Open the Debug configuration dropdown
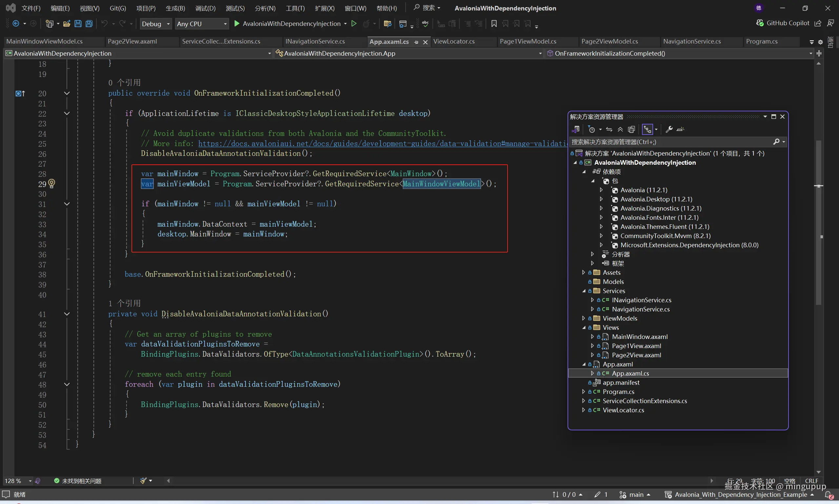This screenshot has height=504, width=839. coord(156,24)
